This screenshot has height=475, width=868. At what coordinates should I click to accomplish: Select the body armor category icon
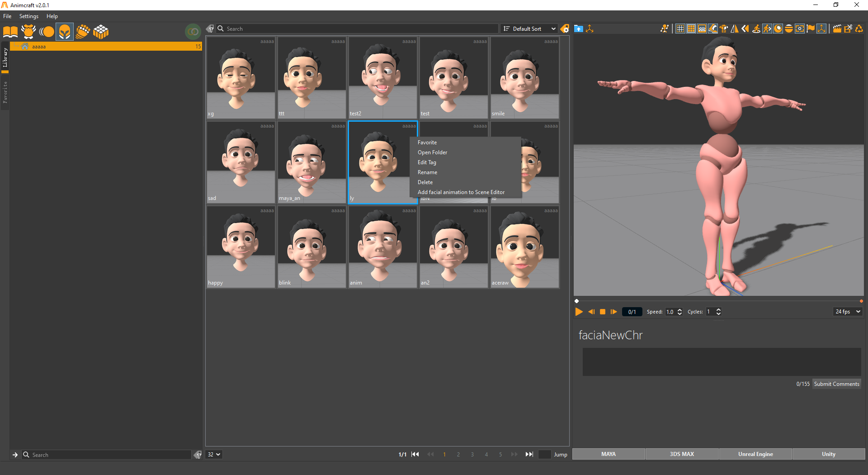[x=28, y=32]
